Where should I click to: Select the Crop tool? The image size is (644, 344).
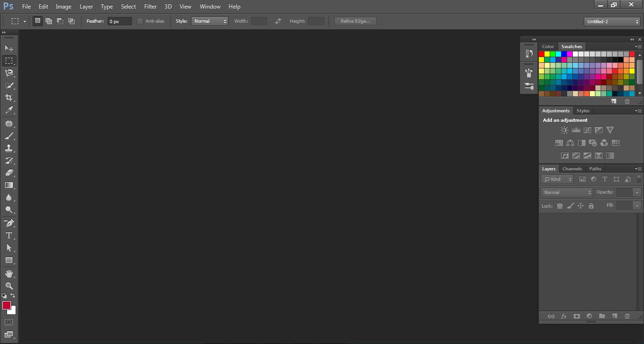point(9,98)
